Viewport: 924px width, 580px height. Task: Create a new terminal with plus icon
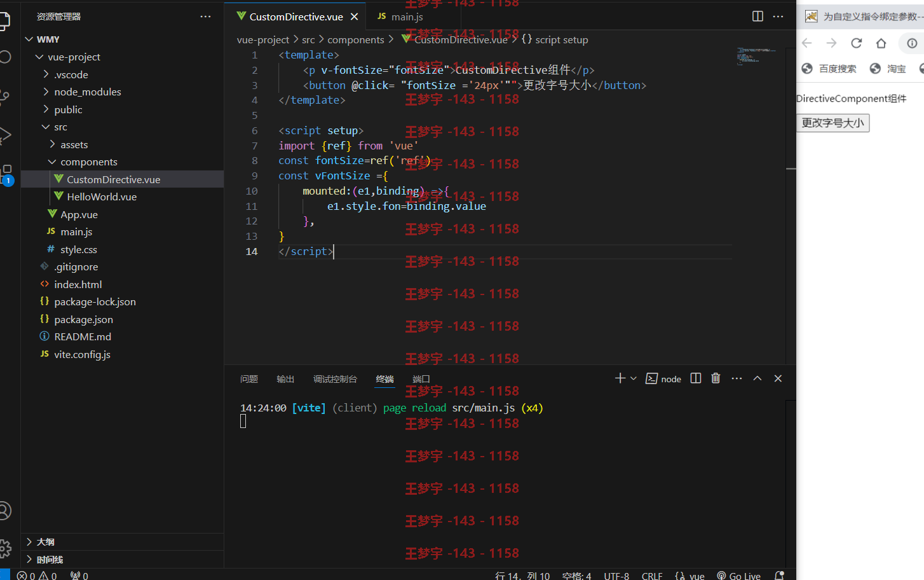click(620, 378)
